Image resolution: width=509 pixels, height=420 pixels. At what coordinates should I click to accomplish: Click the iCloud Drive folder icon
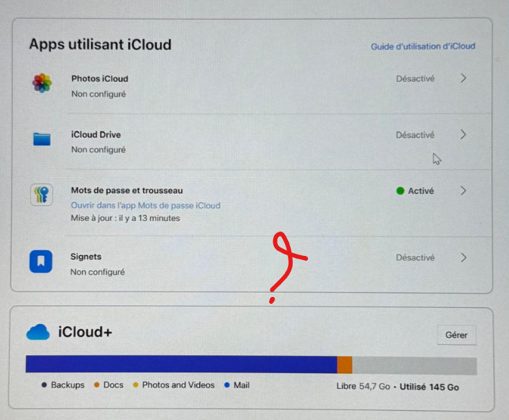point(42,139)
